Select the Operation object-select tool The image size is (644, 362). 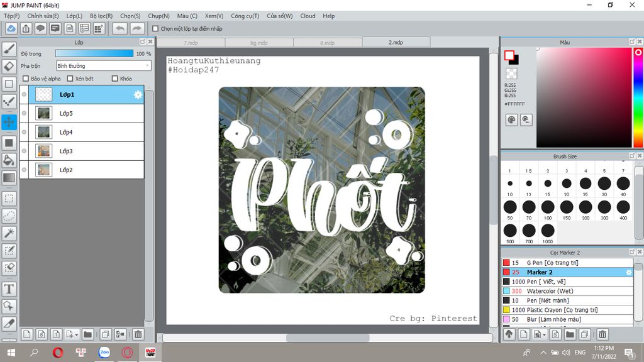9,306
